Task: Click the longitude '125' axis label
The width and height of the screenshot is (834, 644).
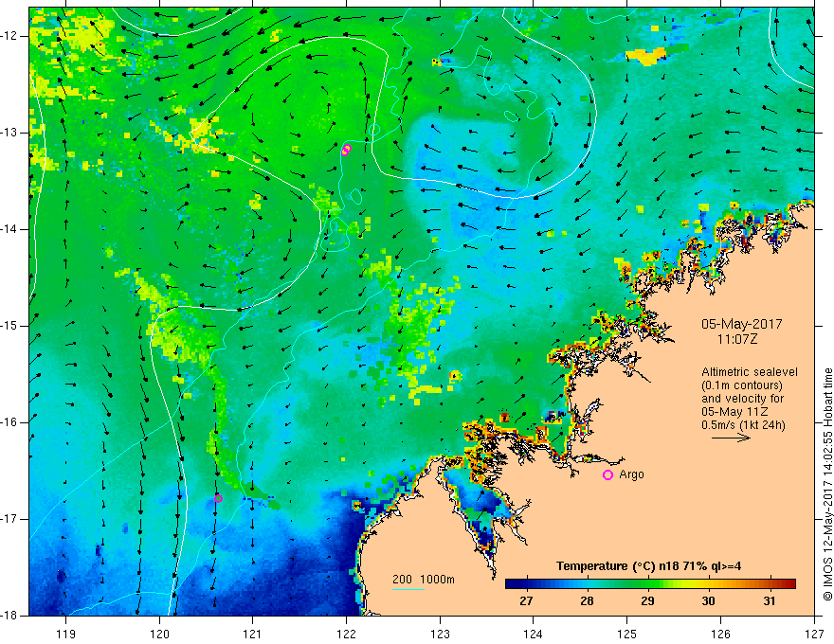Action: [627, 634]
